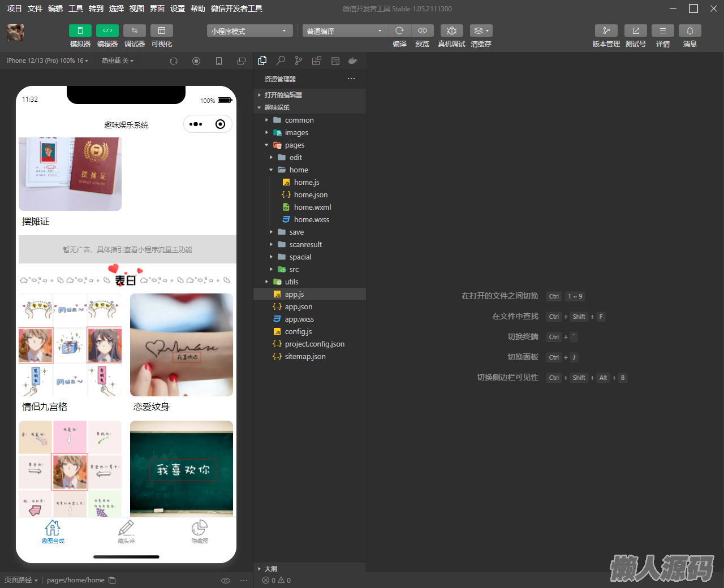This screenshot has width=724, height=588.
Task: Open the search panel magnifier icon
Action: 281,61
